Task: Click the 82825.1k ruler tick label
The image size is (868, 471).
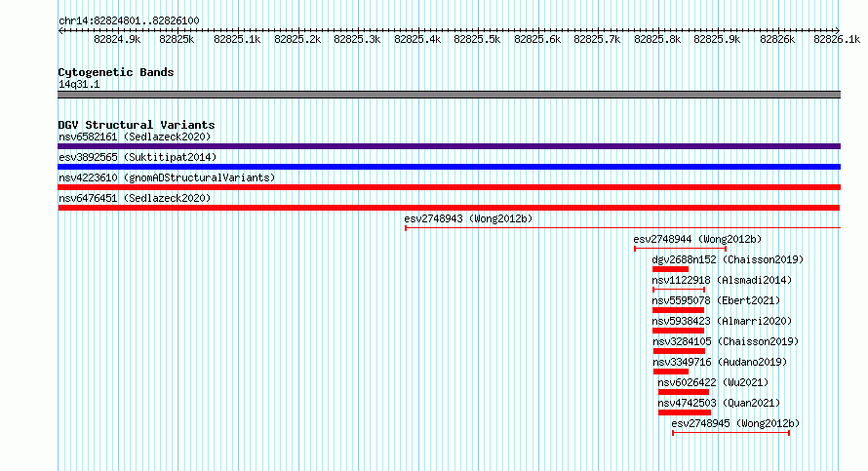Action: (237, 39)
